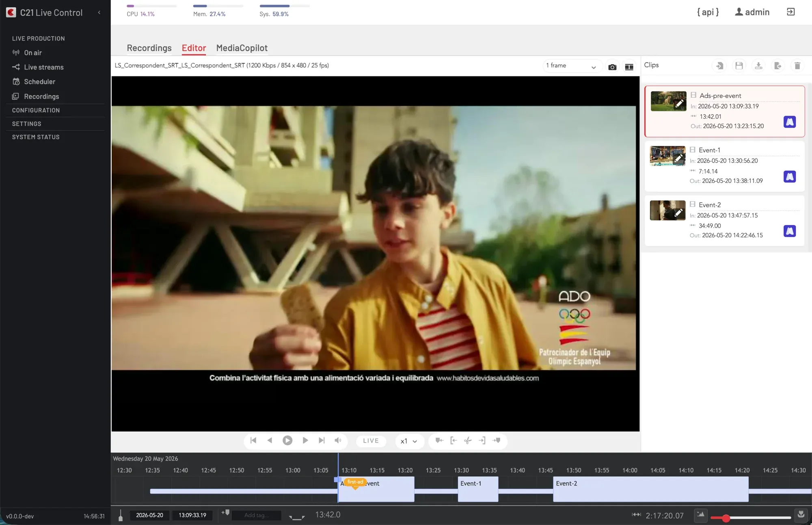This screenshot has height=525, width=812.
Task: Open the x1 playback speed dropdown
Action: click(409, 441)
